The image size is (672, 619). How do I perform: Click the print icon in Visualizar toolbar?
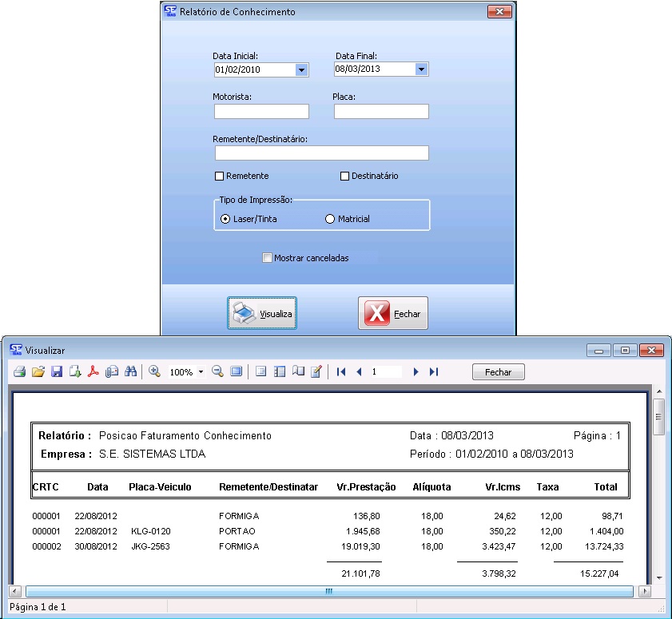[19, 372]
